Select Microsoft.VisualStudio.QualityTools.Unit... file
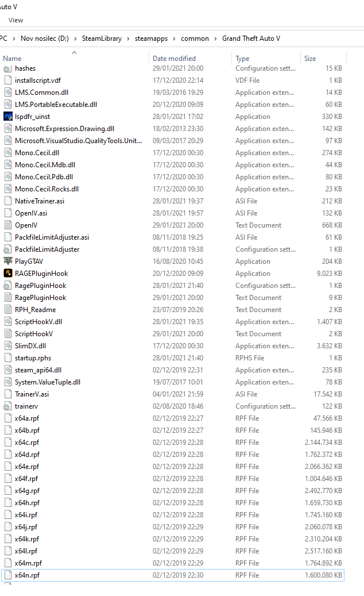The width and height of the screenshot is (364, 596). [x=79, y=141]
